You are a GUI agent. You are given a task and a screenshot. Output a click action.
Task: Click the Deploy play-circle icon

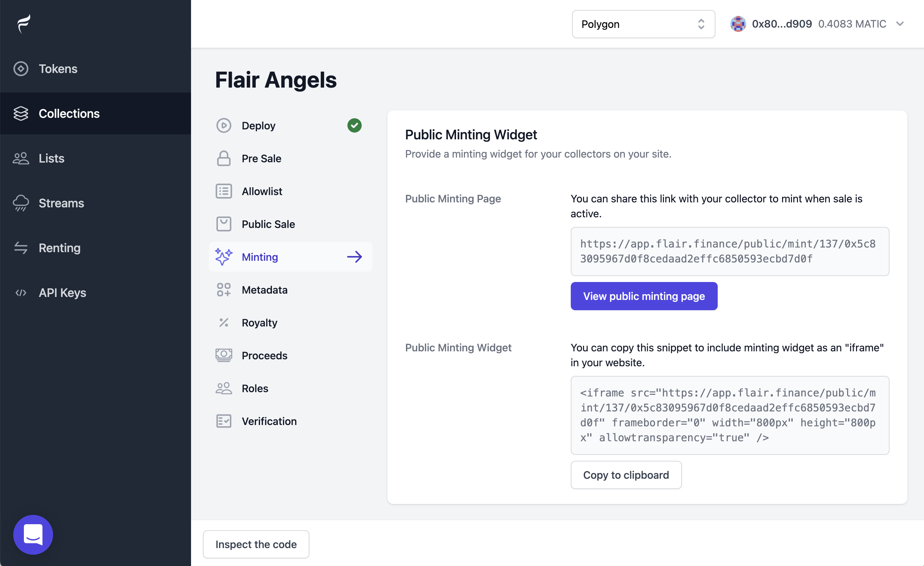[224, 125]
